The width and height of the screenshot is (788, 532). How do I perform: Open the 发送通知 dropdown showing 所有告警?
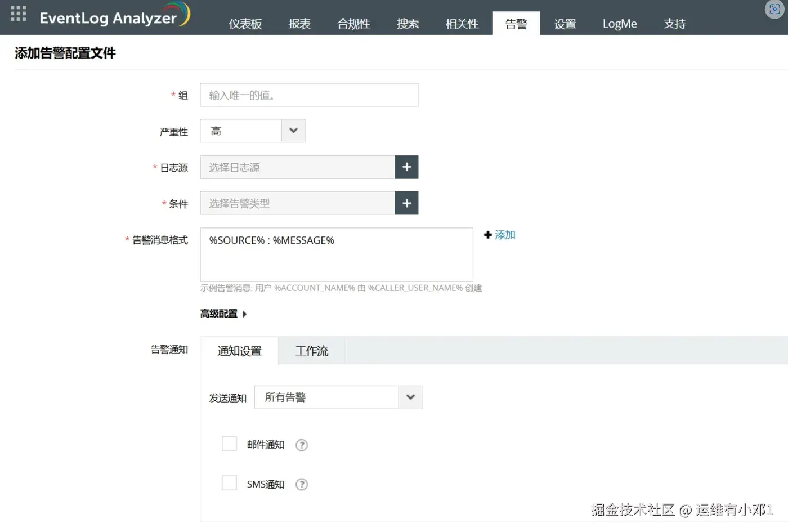point(410,397)
